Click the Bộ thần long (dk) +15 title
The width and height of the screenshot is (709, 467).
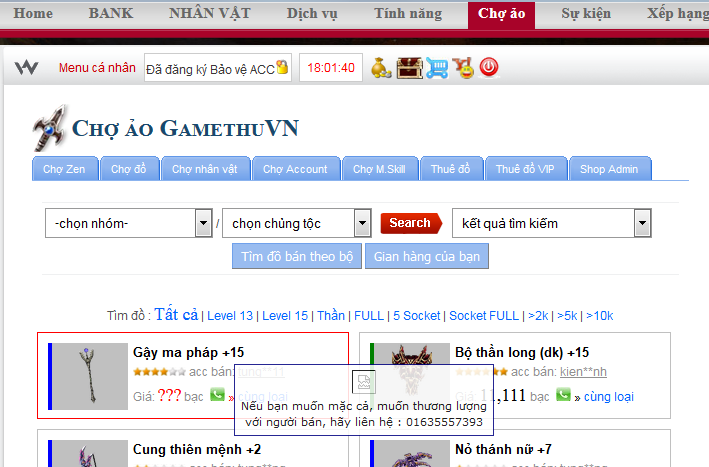tap(522, 352)
